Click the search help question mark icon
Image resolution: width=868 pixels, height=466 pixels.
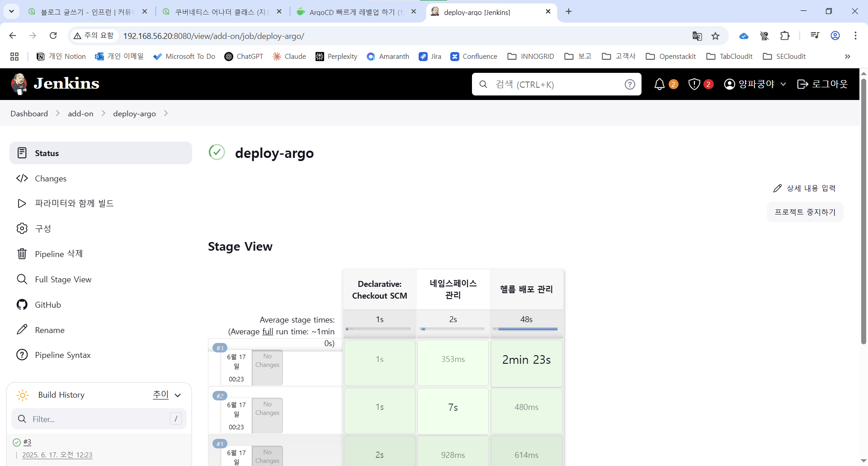point(630,84)
